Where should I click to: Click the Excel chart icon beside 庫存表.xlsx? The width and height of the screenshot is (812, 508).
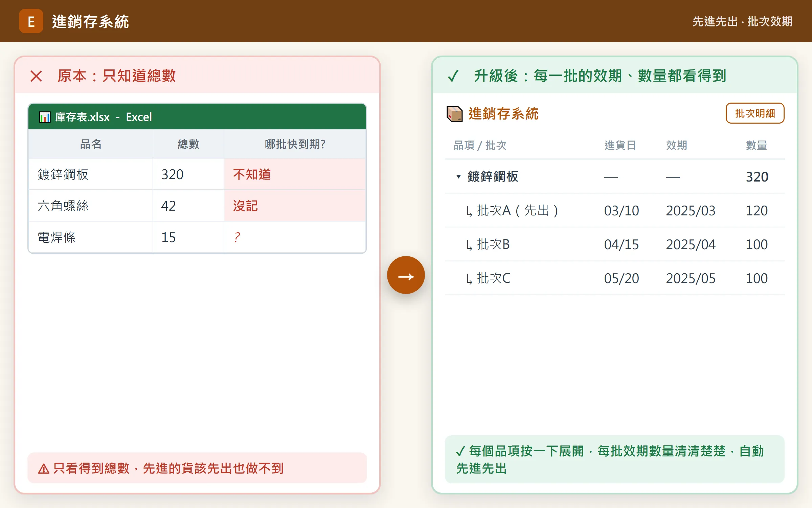tap(45, 117)
